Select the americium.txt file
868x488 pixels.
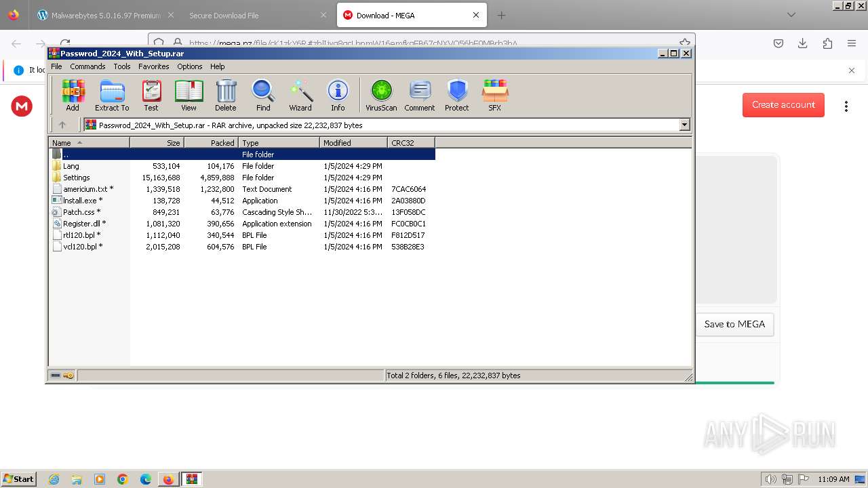click(242, 189)
